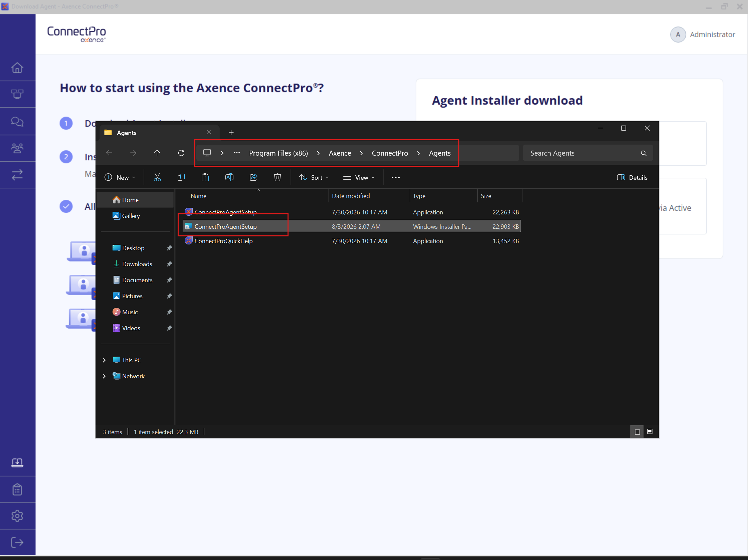Go up one folder level in Explorer
Screen dimensions: 748x560
point(157,153)
